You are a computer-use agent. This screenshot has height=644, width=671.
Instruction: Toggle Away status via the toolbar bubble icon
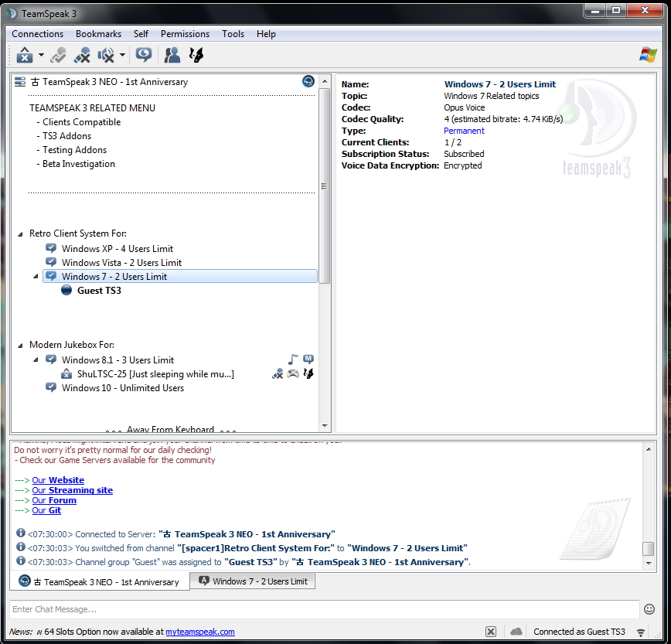[x=143, y=55]
